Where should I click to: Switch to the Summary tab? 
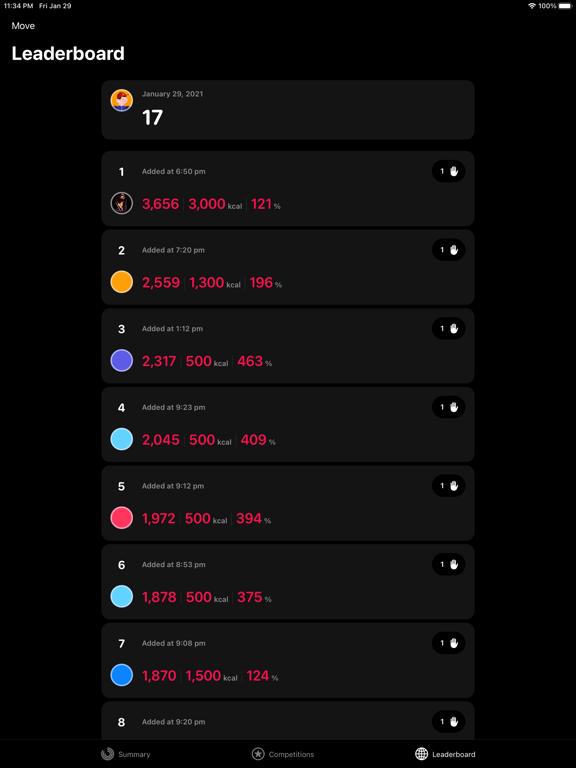(125, 754)
